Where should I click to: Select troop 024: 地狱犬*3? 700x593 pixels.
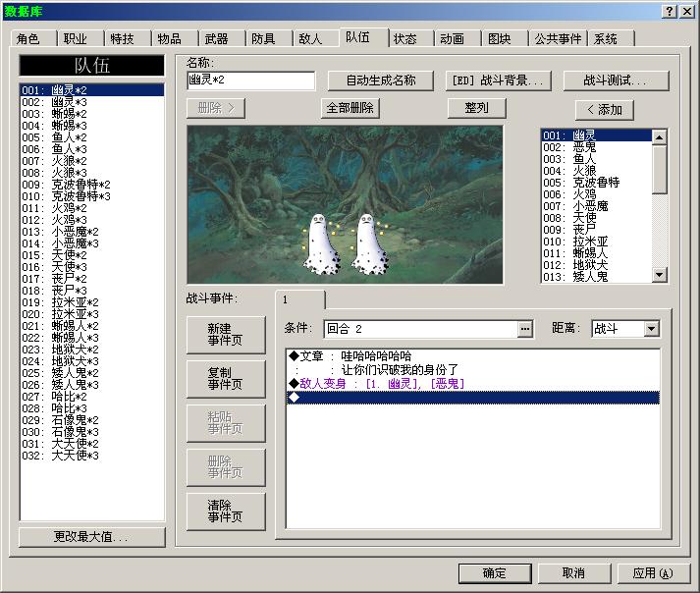coord(92,361)
